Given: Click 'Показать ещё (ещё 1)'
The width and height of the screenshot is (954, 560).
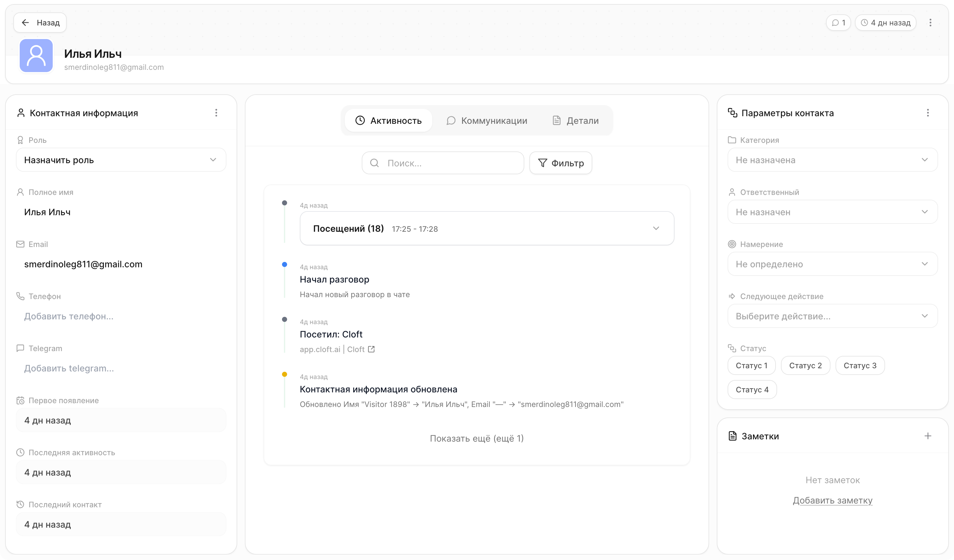Looking at the screenshot, I should coord(477,438).
